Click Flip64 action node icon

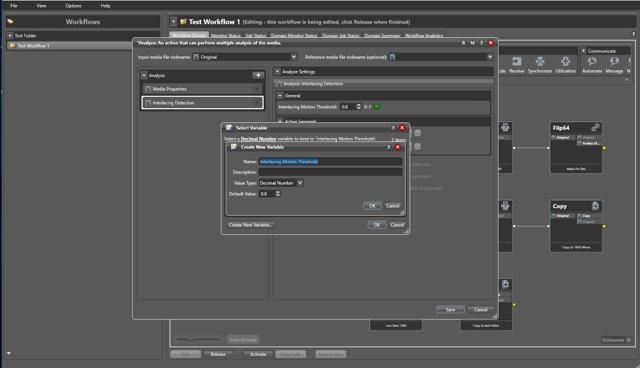click(x=596, y=128)
